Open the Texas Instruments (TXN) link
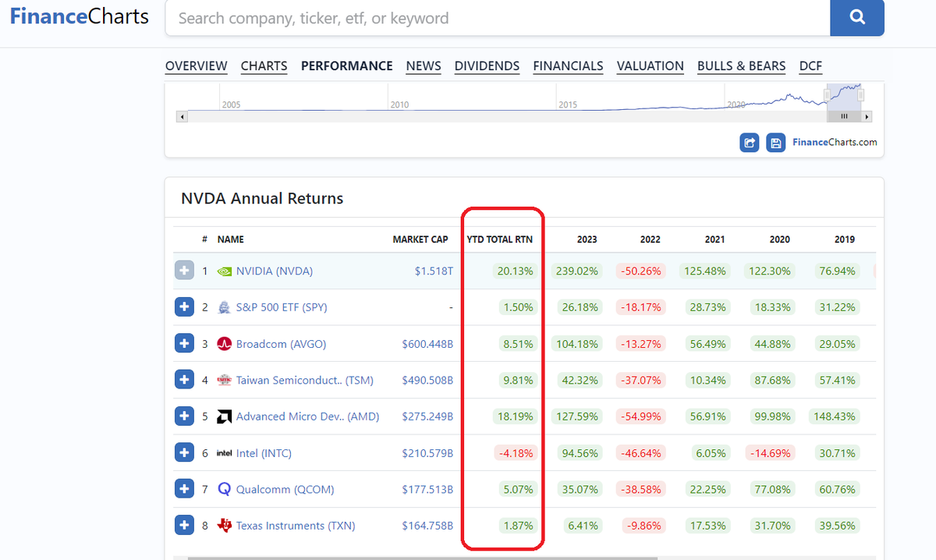 [x=296, y=526]
